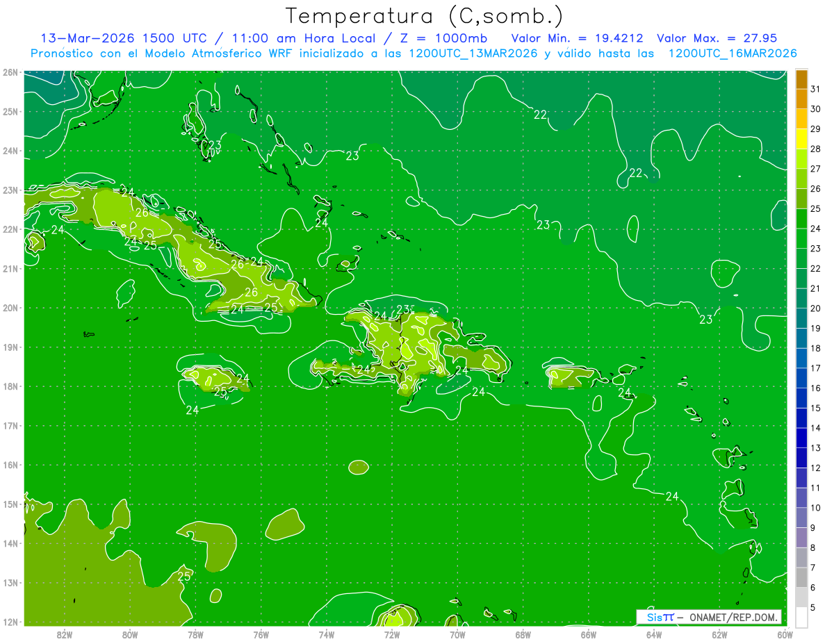The width and height of the screenshot is (834, 644).
Task: Click the orange colorbar segment between 30 and 31
Action: pyautogui.click(x=801, y=99)
